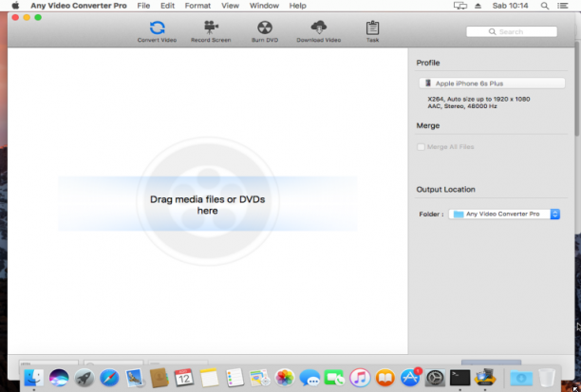The height and width of the screenshot is (392, 581).
Task: Open the Downloads folder in Dock
Action: (x=521, y=379)
